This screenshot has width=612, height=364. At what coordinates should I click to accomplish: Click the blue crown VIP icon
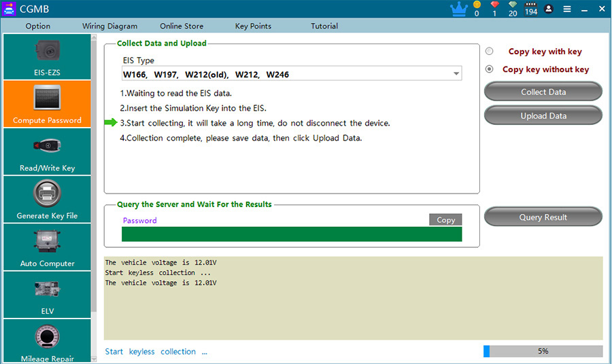click(458, 9)
